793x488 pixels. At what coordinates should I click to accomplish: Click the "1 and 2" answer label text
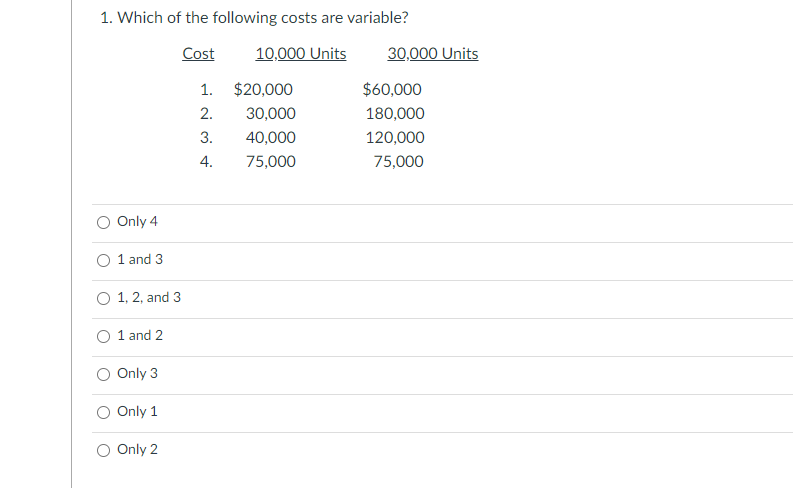[140, 335]
